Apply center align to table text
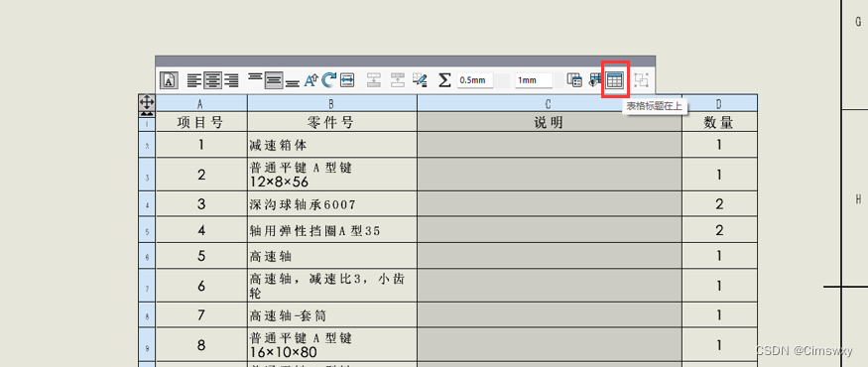The height and width of the screenshot is (367, 868). coord(212,80)
